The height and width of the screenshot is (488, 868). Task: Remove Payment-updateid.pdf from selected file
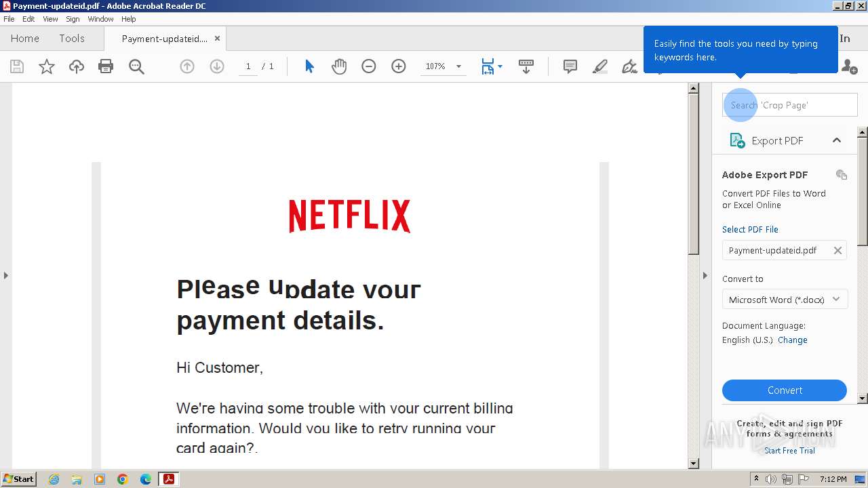pos(837,250)
